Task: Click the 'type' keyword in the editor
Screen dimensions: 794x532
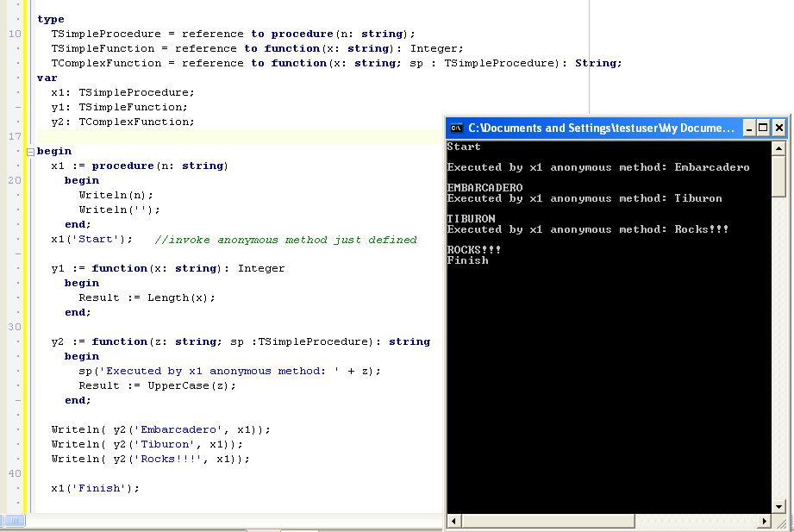Action: click(51, 19)
